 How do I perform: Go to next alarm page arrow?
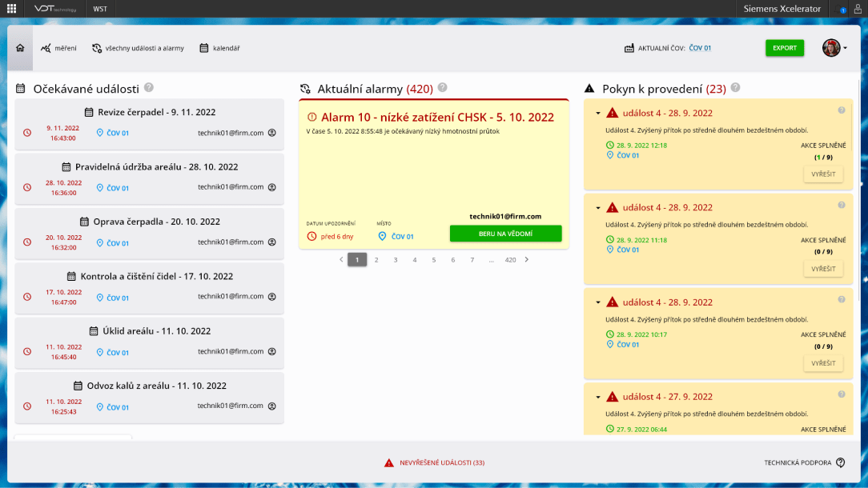click(x=526, y=259)
